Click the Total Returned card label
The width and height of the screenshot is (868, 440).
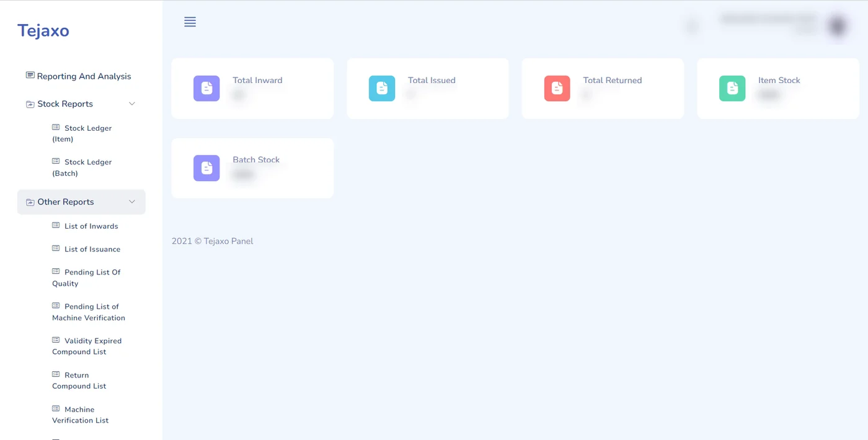pos(613,80)
